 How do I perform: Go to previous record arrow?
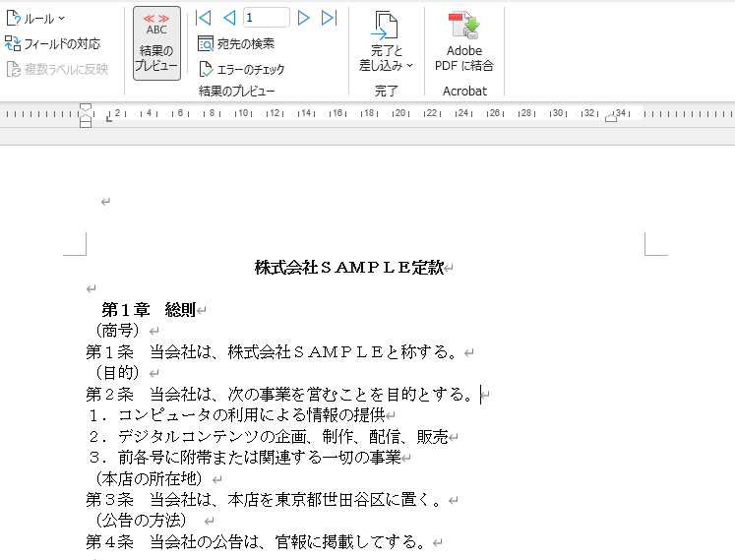tap(229, 19)
